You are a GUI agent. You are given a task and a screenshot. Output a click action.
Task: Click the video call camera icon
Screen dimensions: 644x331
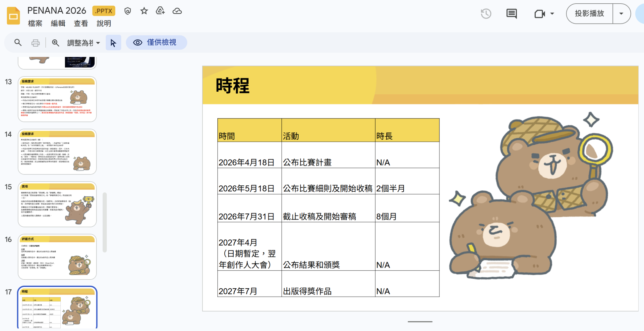tap(540, 14)
